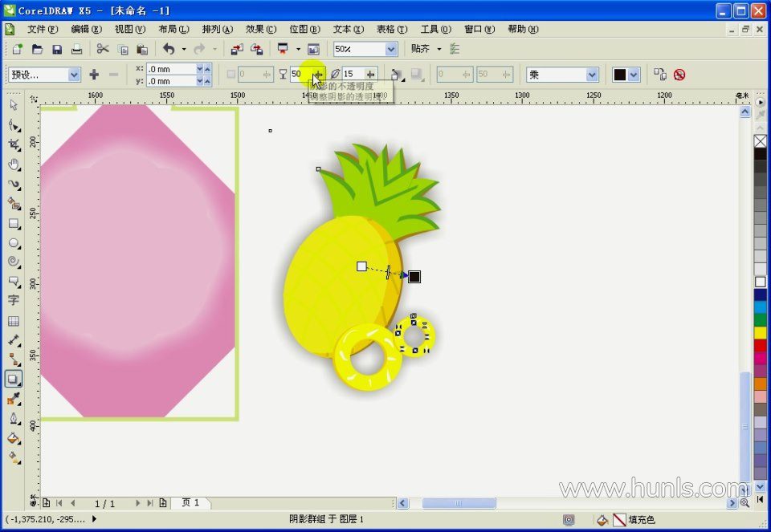Select the Pick (arrow) tool
Viewport: 771px width, 532px height.
pyautogui.click(x=14, y=104)
